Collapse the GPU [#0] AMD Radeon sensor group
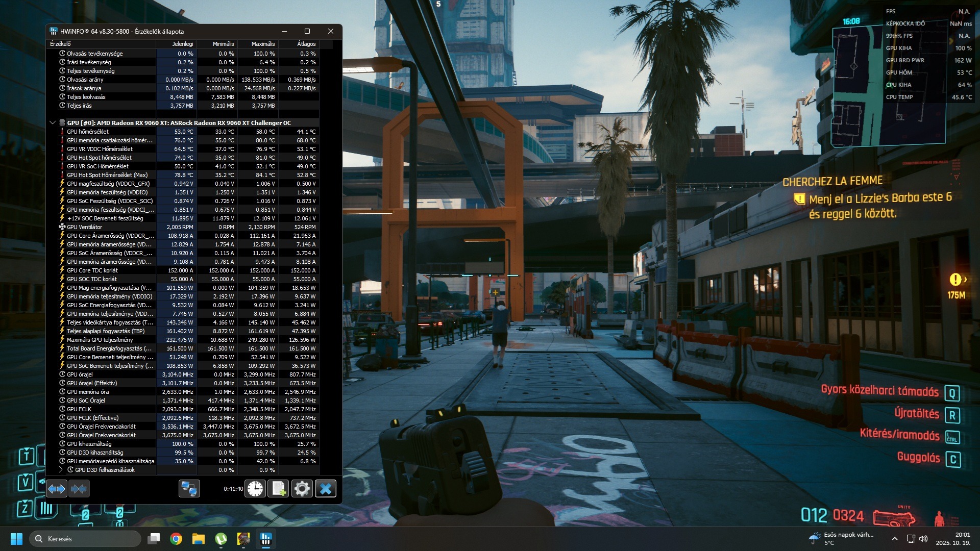The width and height of the screenshot is (980, 551). click(52, 123)
